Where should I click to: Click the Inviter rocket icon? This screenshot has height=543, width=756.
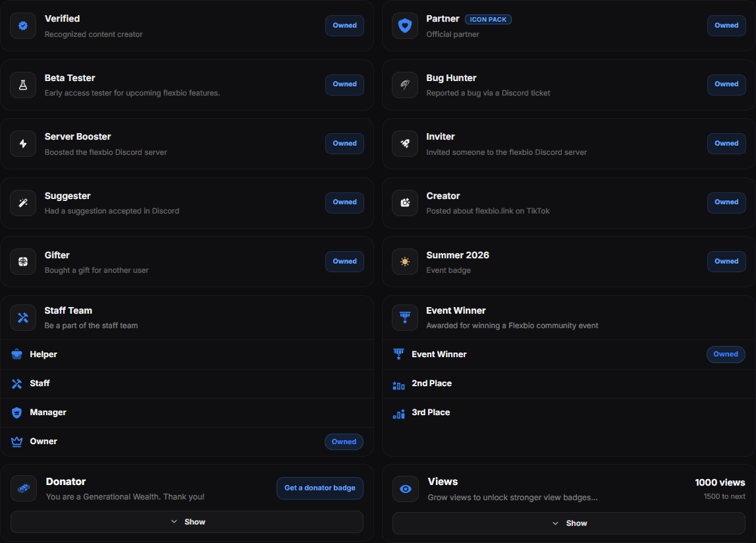405,144
